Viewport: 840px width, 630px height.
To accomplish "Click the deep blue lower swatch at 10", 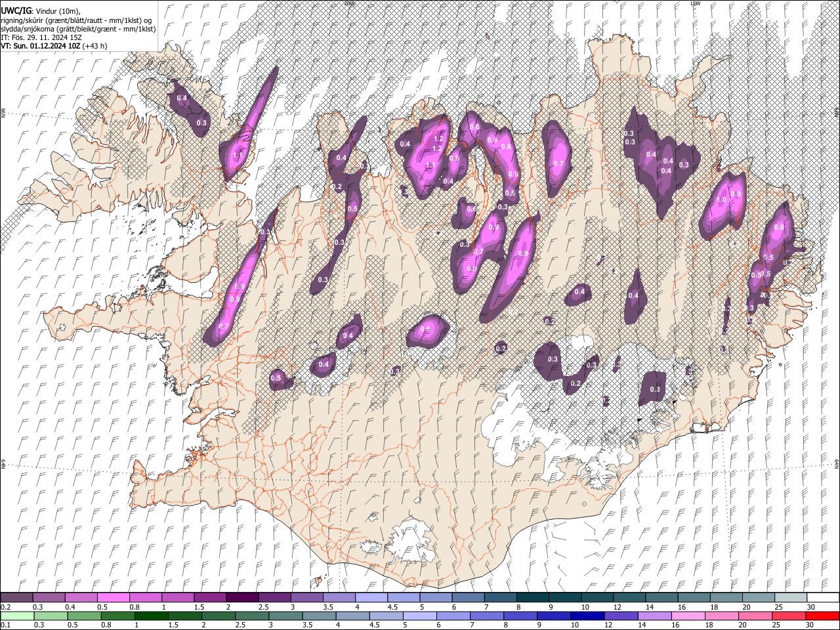I will pyautogui.click(x=587, y=616).
